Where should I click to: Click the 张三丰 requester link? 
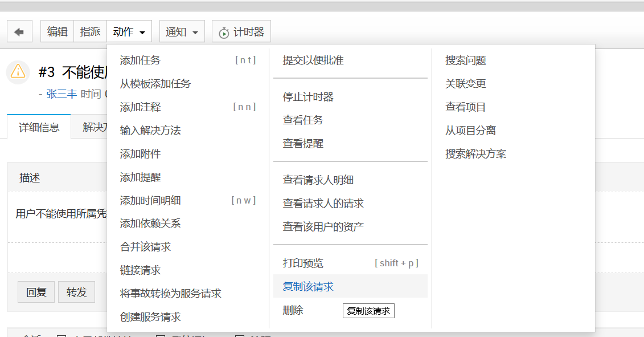[61, 94]
